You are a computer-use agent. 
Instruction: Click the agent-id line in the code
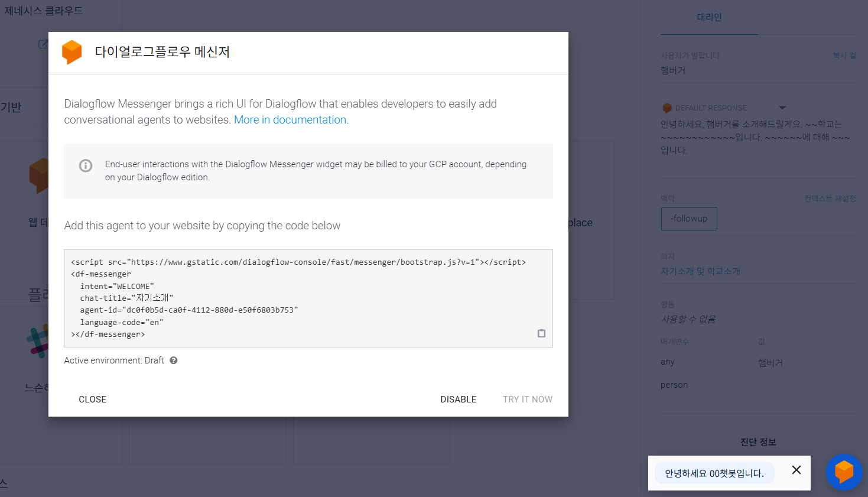[x=189, y=310]
